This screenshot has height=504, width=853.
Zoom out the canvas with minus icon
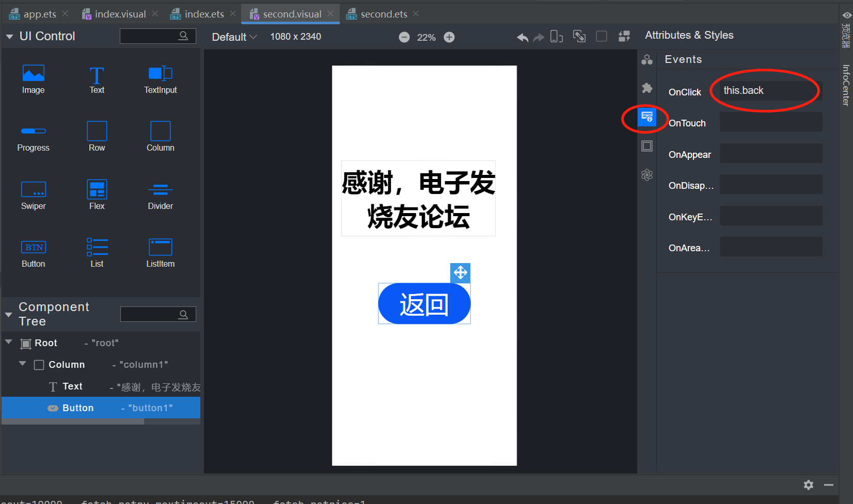click(404, 37)
